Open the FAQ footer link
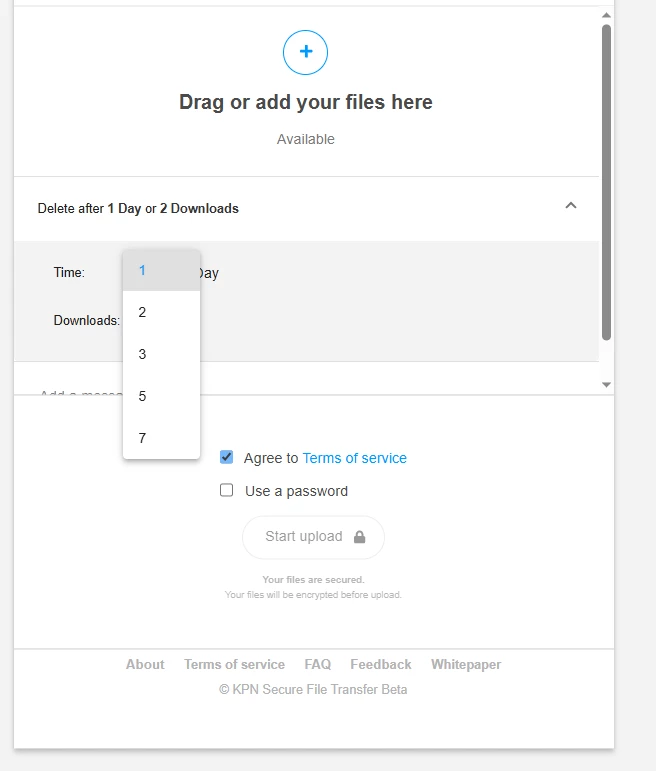This screenshot has width=656, height=771. [318, 664]
